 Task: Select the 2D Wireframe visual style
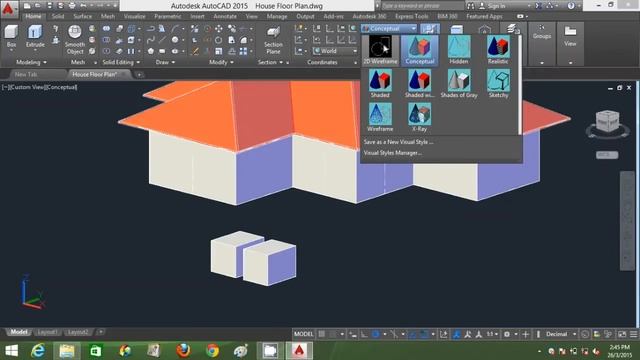pyautogui.click(x=380, y=50)
